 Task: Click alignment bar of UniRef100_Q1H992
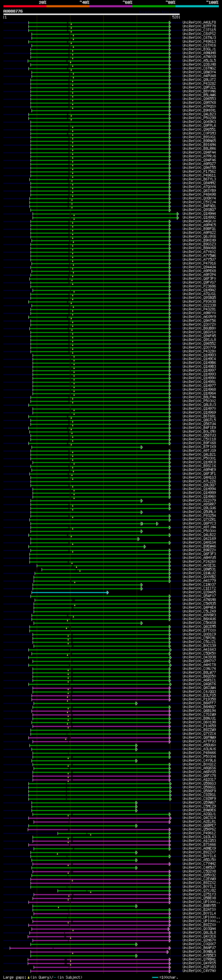pos(105,218)
